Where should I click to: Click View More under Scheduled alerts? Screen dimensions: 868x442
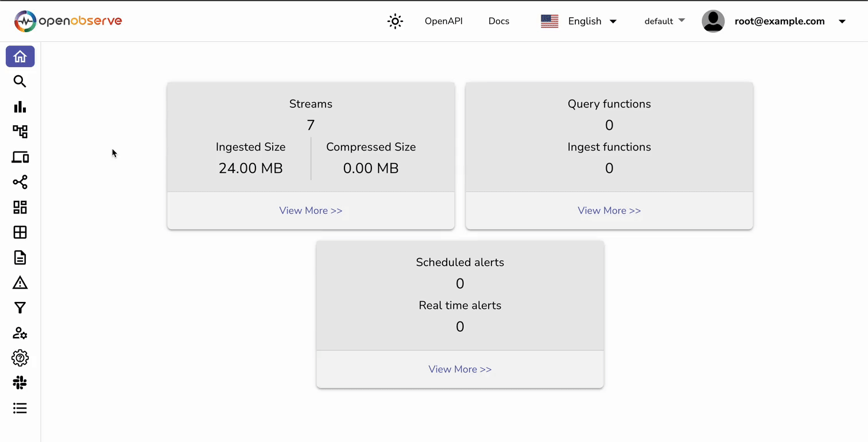point(460,369)
